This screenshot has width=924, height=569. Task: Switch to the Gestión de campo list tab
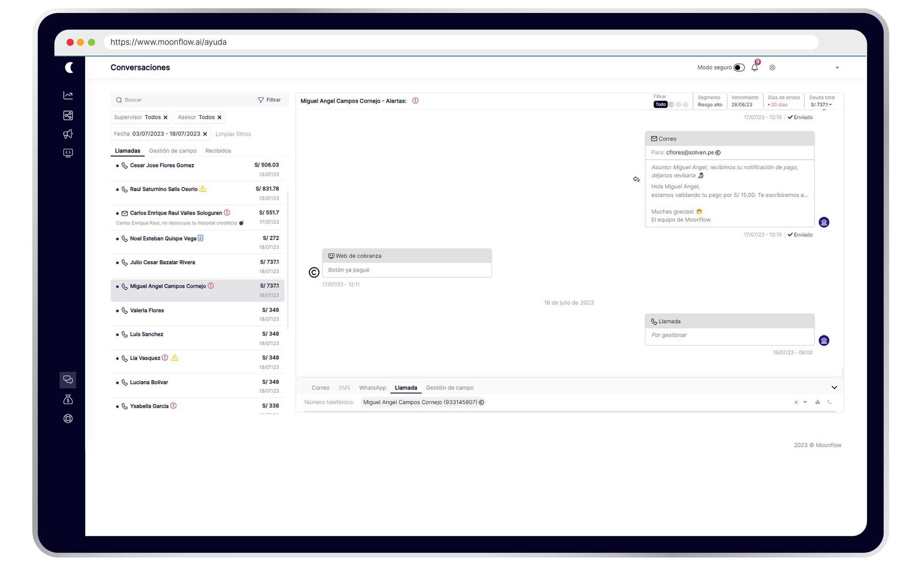[x=173, y=151]
